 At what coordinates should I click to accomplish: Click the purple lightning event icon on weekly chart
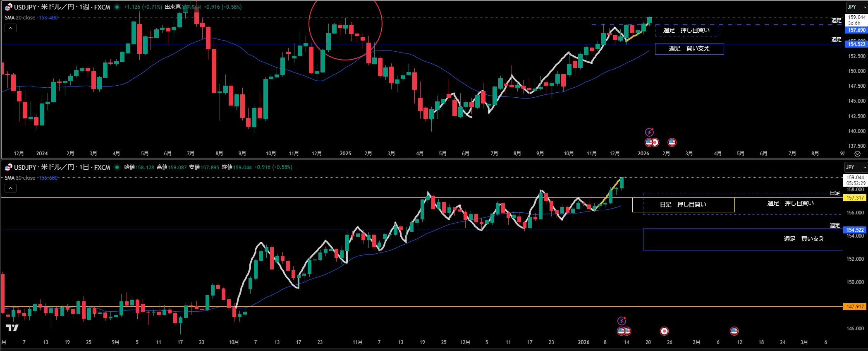pos(649,132)
